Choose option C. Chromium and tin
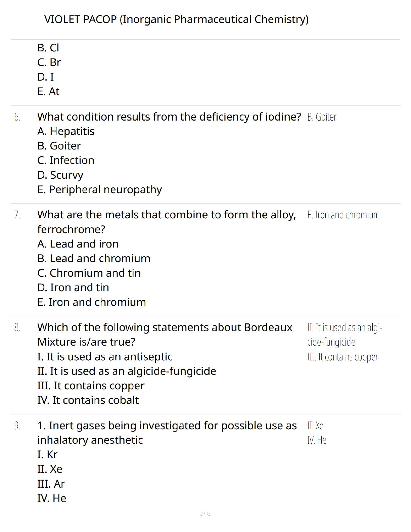The width and height of the screenshot is (411, 532). coord(89,273)
